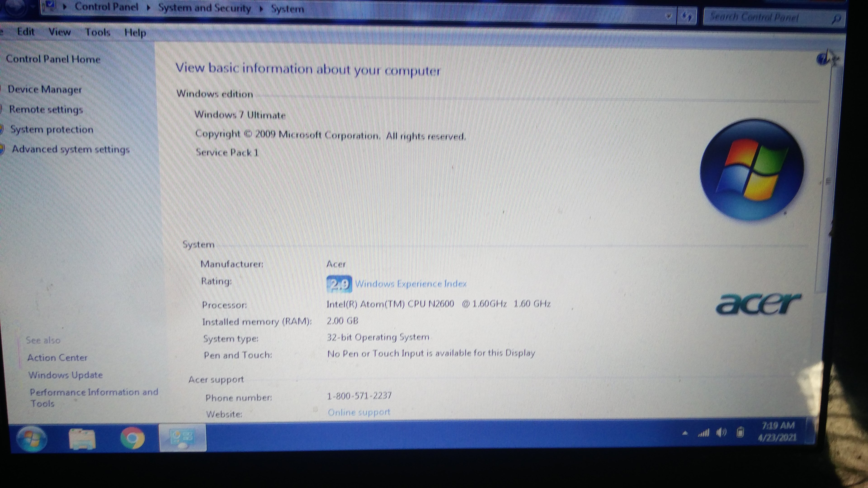Launch Google Chrome from taskbar
Viewport: 868px width, 488px height.
point(132,438)
